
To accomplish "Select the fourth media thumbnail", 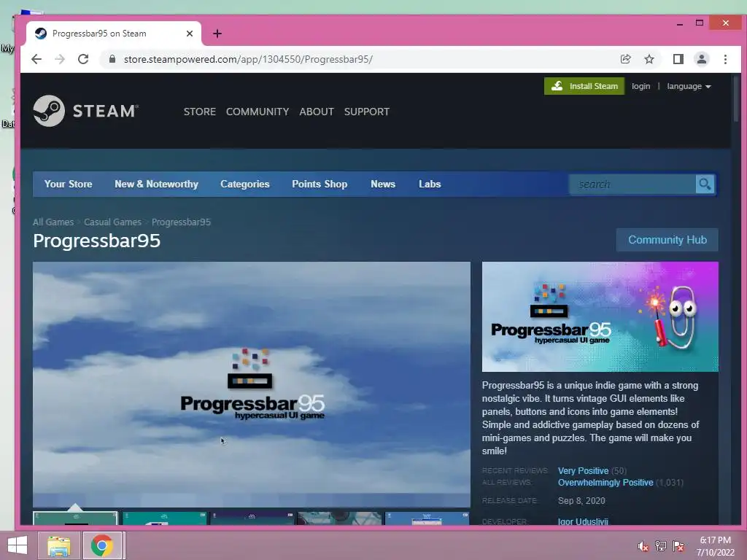I will pos(340,518).
